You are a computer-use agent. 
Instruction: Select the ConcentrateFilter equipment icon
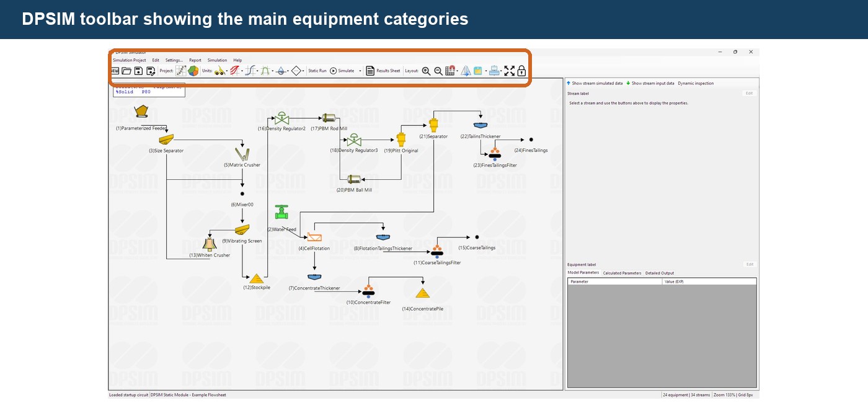tap(368, 291)
